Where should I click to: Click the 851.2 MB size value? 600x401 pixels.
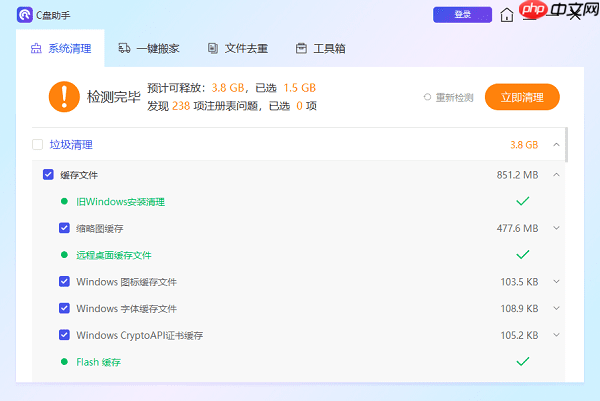click(x=517, y=175)
